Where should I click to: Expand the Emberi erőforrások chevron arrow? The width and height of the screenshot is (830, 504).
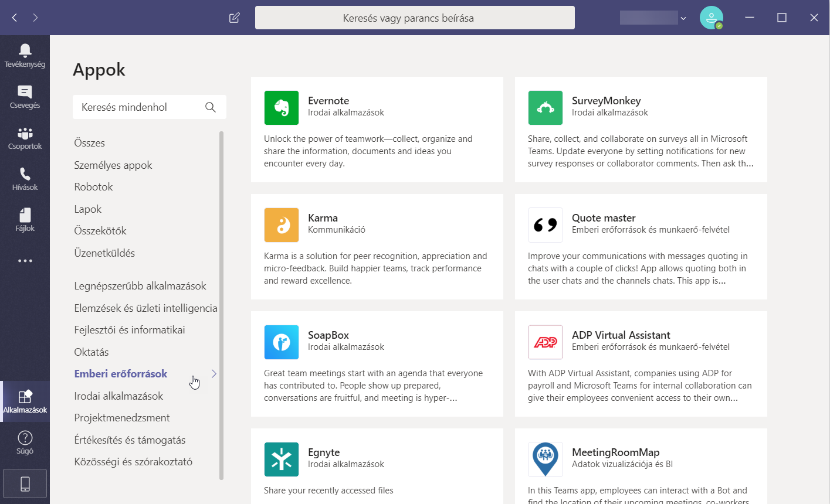click(x=214, y=374)
